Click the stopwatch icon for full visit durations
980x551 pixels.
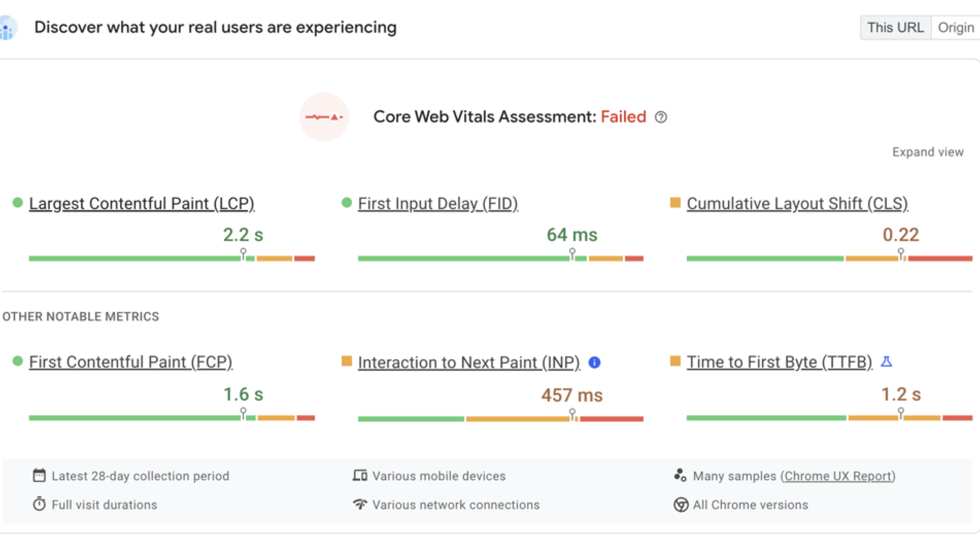(x=40, y=504)
